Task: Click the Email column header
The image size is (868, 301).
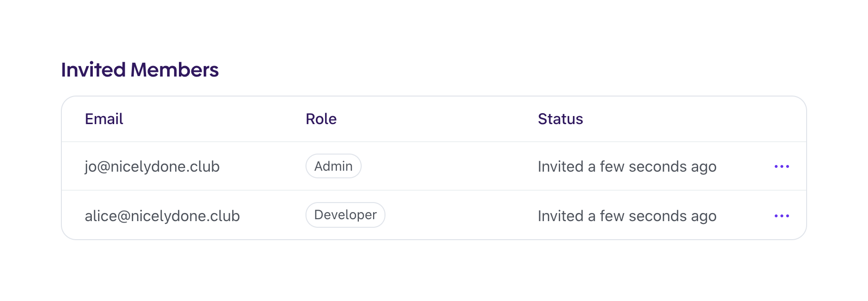Action: 104,119
